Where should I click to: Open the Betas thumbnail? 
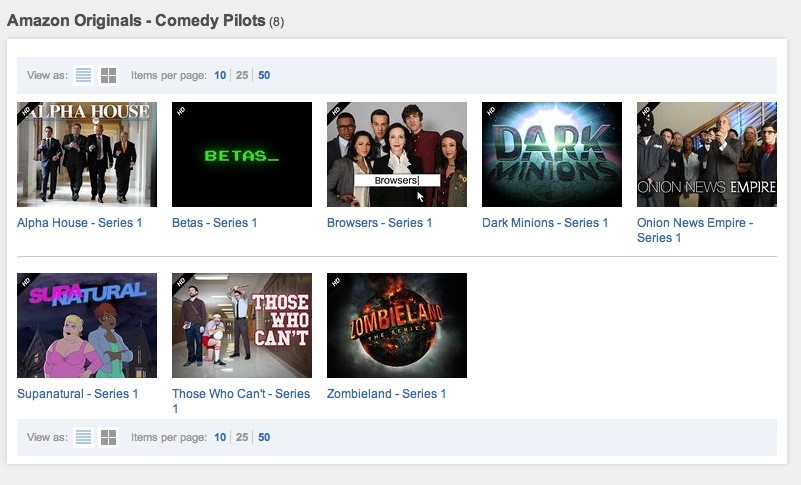pyautogui.click(x=242, y=154)
